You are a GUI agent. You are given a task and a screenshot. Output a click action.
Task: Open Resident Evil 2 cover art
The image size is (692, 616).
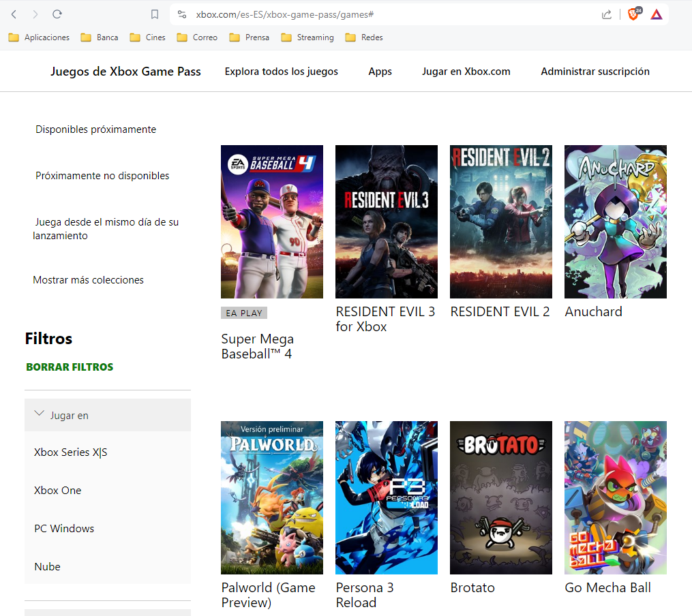coord(501,221)
